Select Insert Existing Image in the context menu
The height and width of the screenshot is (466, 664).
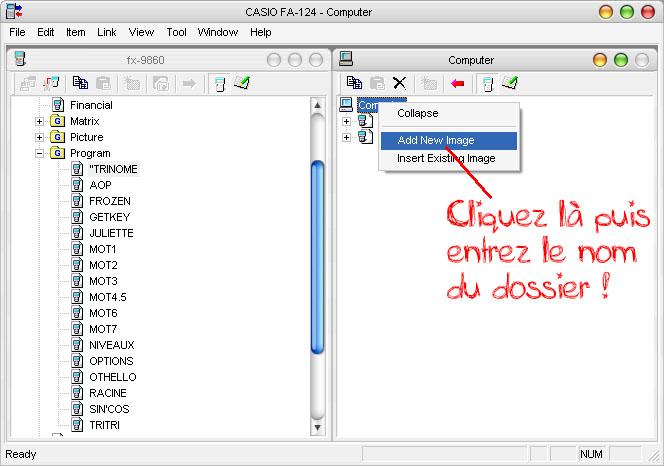[445, 158]
